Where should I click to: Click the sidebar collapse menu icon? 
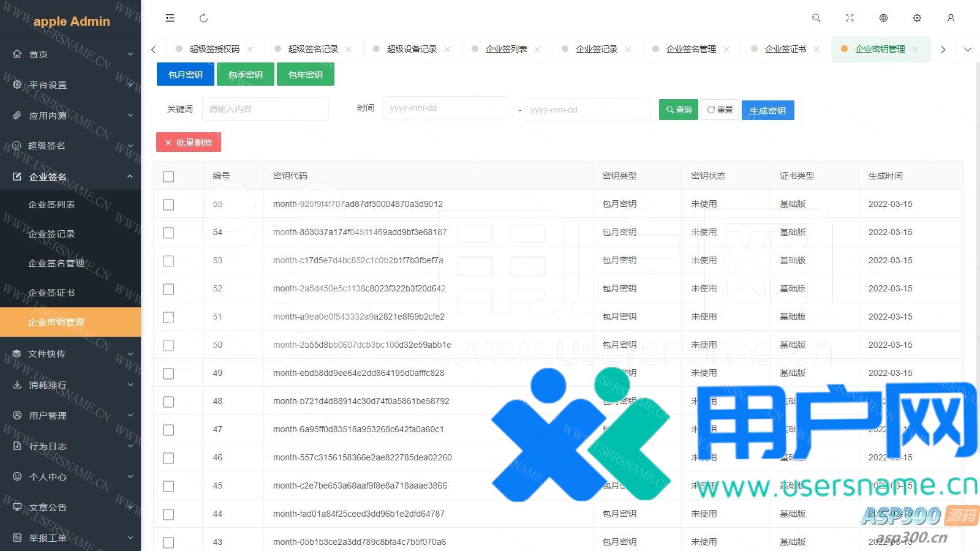(170, 18)
